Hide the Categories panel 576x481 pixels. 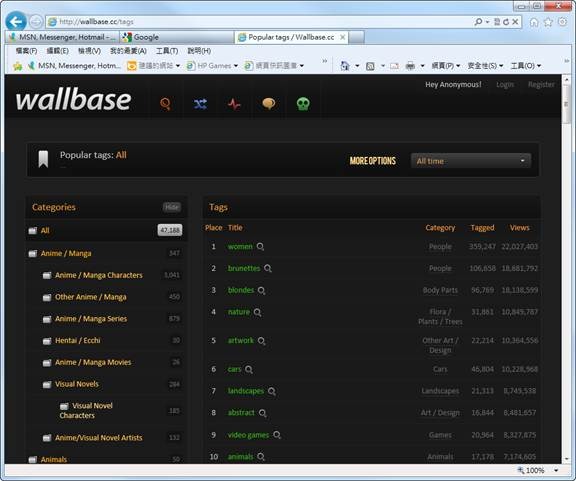coord(172,207)
